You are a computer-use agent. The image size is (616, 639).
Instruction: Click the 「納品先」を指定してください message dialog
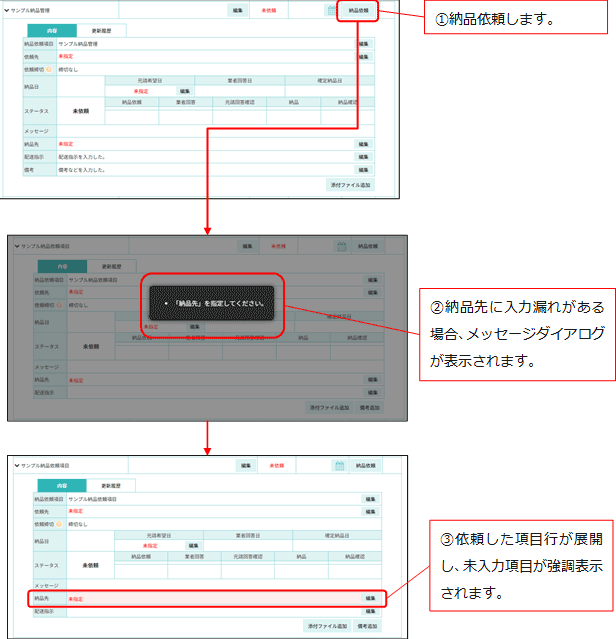coord(213,303)
